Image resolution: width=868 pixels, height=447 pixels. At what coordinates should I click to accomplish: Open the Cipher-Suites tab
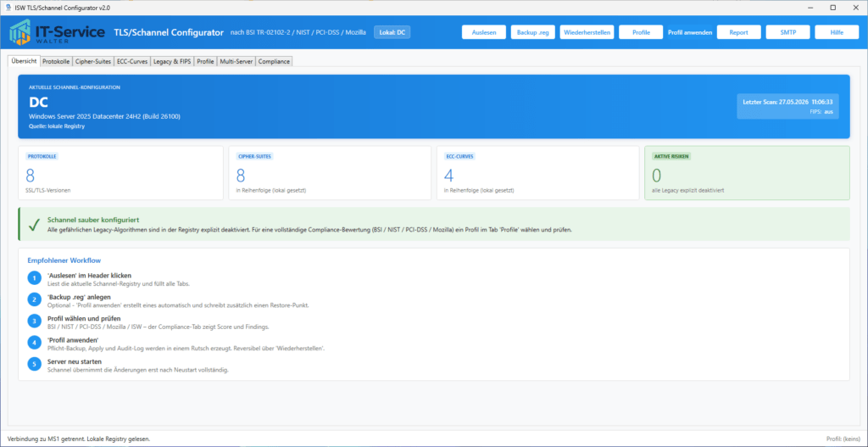click(x=93, y=61)
